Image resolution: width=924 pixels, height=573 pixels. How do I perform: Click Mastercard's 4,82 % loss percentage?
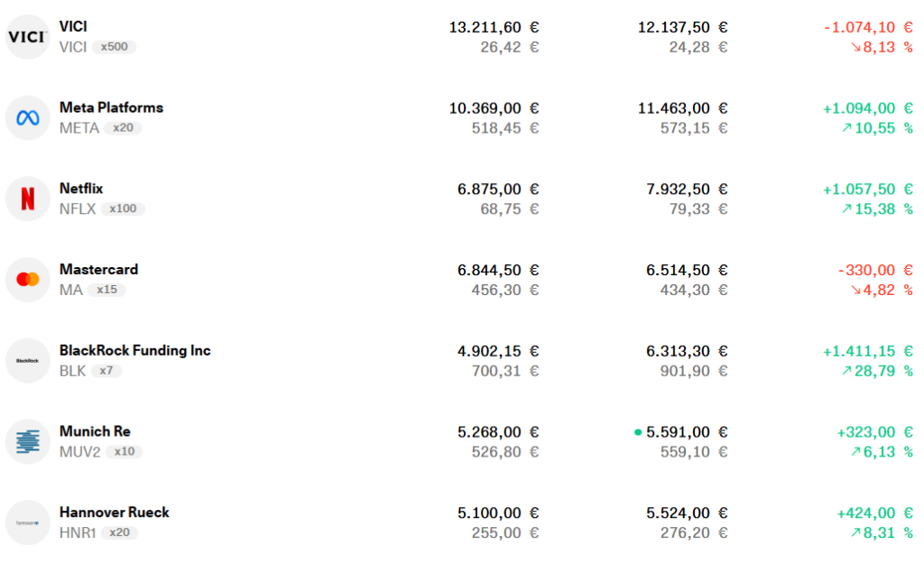pyautogui.click(x=887, y=291)
